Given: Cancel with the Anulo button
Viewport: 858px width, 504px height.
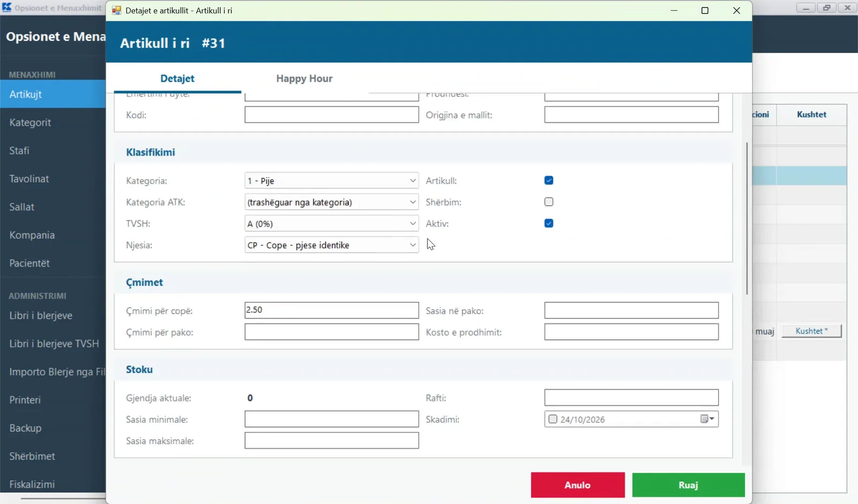Looking at the screenshot, I should [x=578, y=485].
